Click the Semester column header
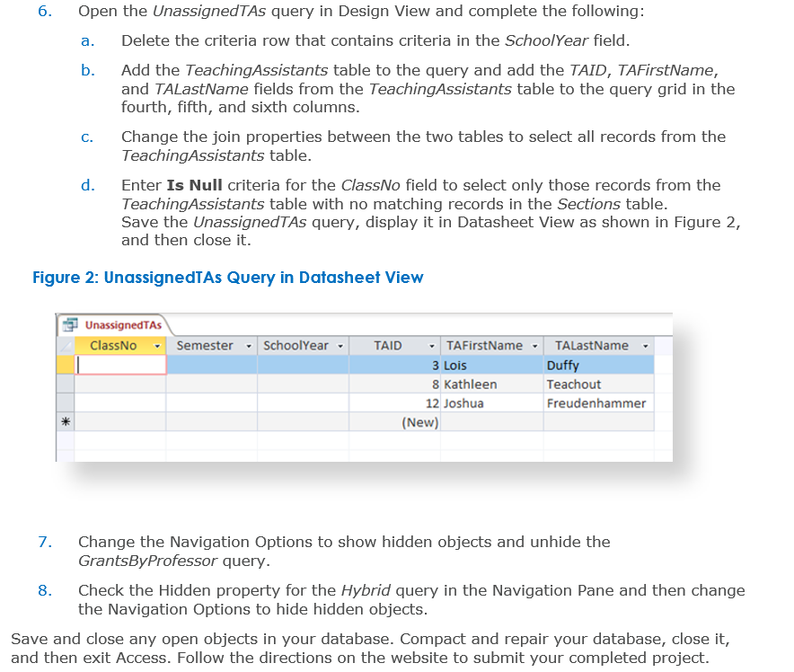The image size is (794, 672). point(208,344)
